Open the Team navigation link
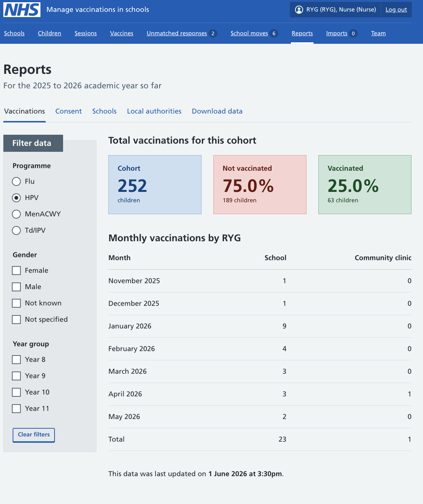 coord(378,33)
